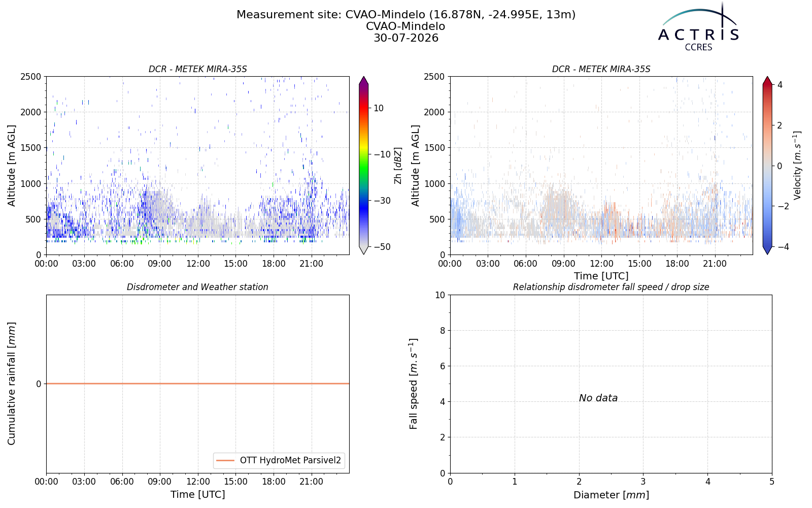Click the orange cumulative rainfall line
812x508 pixels.
197,384
